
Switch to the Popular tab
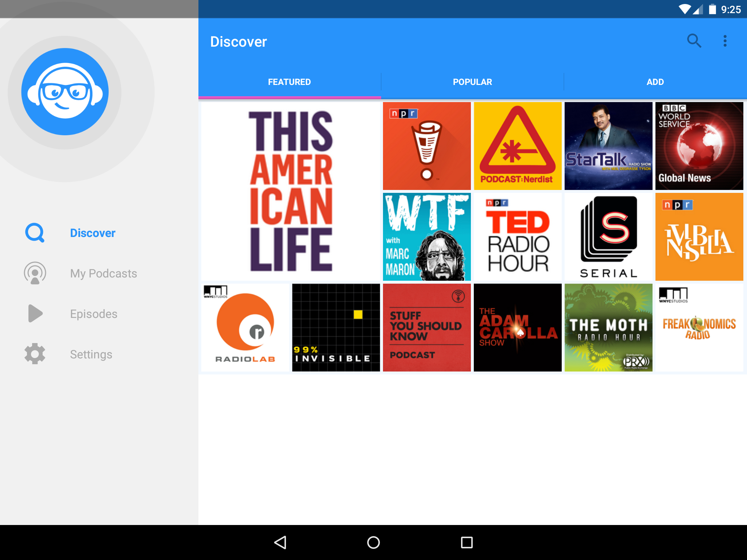coord(472,82)
